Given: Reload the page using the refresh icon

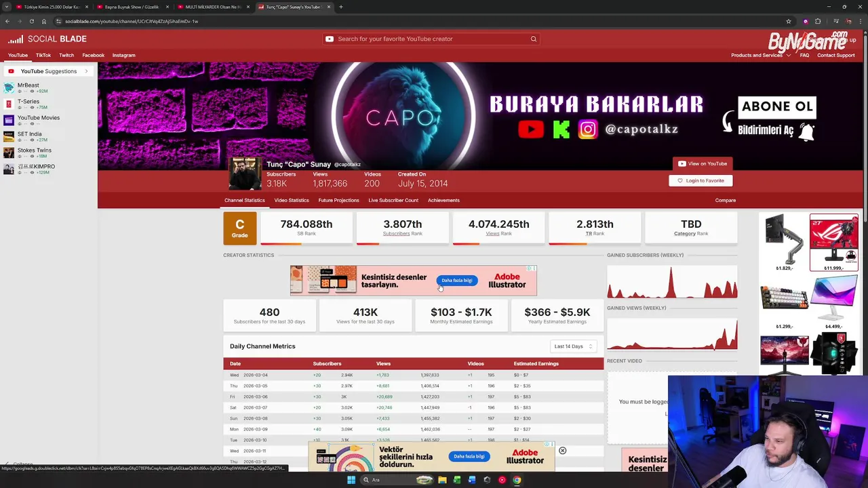Looking at the screenshot, I should (x=31, y=21).
